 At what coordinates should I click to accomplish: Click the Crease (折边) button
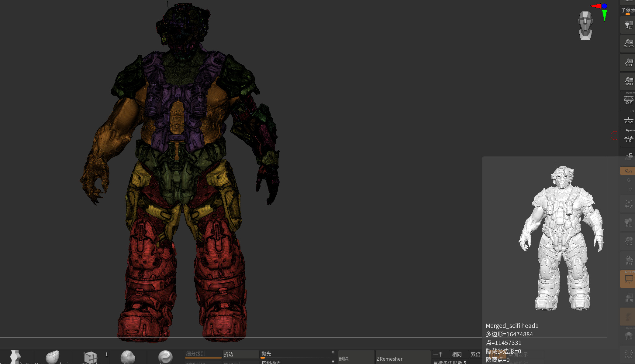pos(241,354)
